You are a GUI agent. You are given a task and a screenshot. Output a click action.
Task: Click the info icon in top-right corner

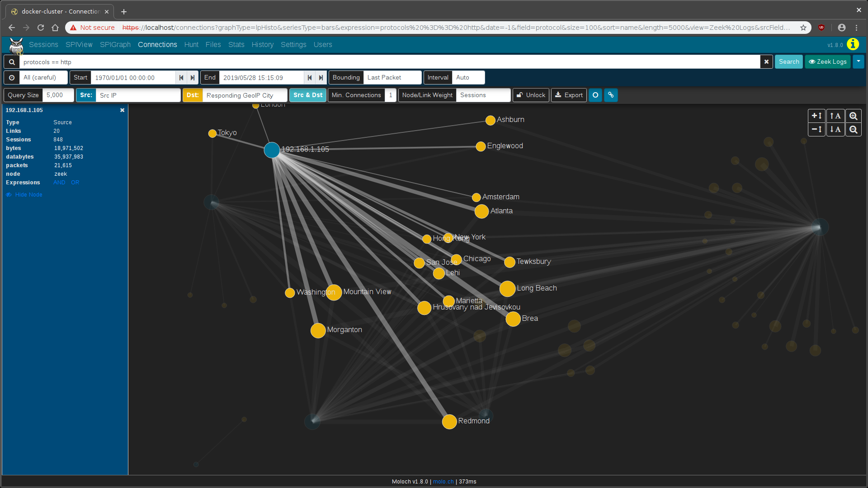point(853,44)
